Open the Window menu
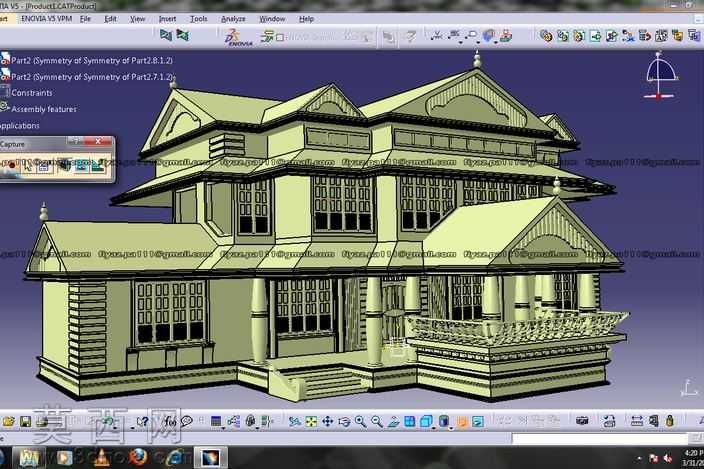The height and width of the screenshot is (469, 704). pos(272,19)
